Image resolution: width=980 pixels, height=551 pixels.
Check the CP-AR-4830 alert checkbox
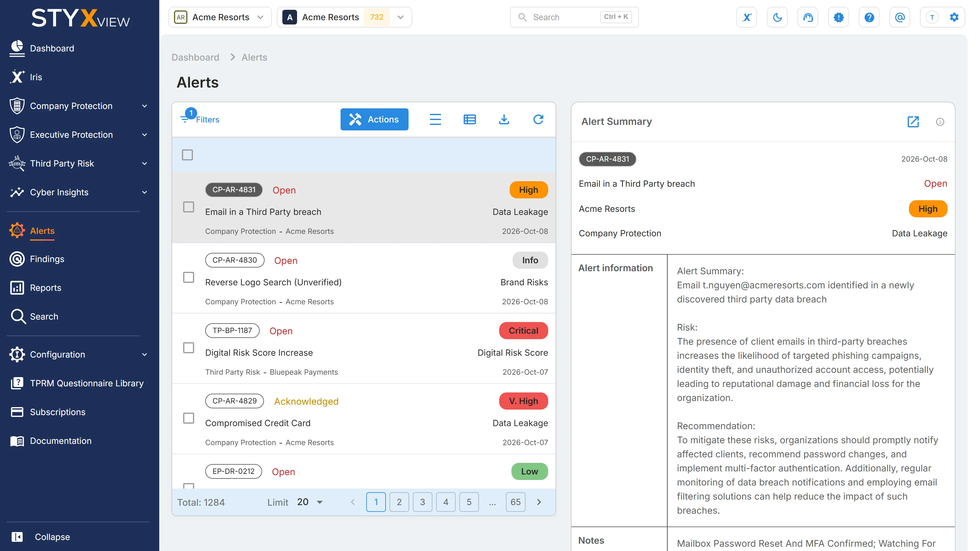click(188, 277)
